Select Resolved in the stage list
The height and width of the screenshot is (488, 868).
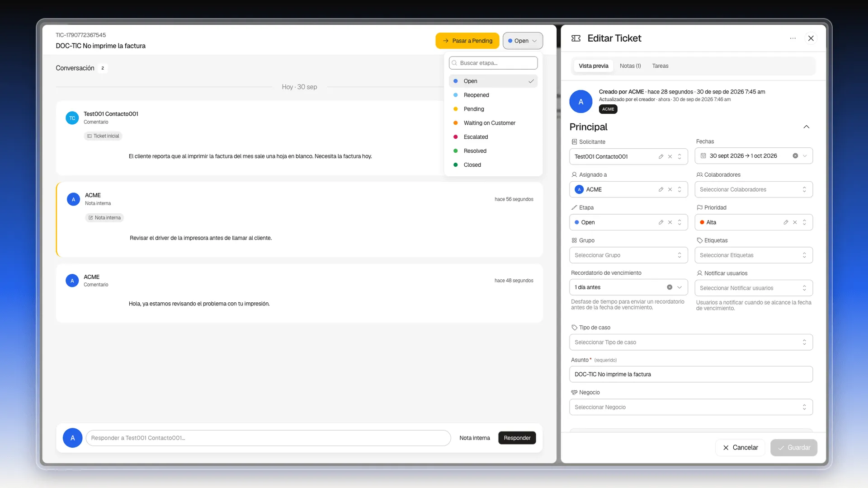[x=493, y=151]
